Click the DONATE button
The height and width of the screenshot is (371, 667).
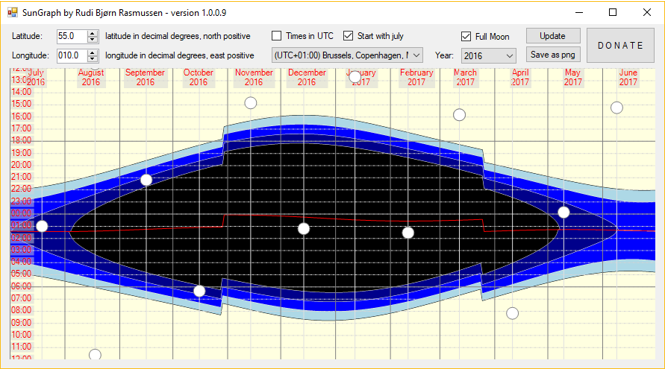(x=620, y=46)
